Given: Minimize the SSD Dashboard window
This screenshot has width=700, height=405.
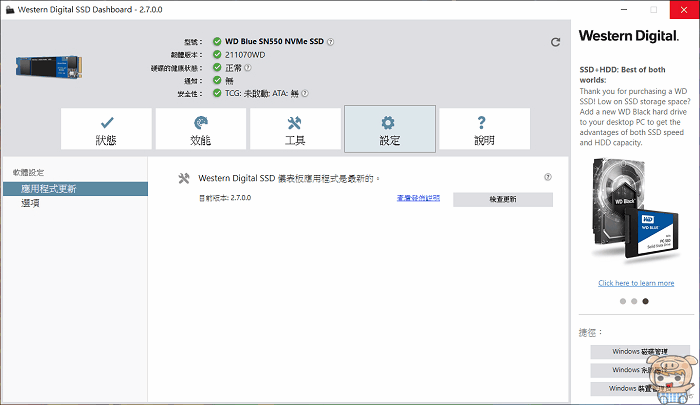Looking at the screenshot, I should pyautogui.click(x=624, y=10).
